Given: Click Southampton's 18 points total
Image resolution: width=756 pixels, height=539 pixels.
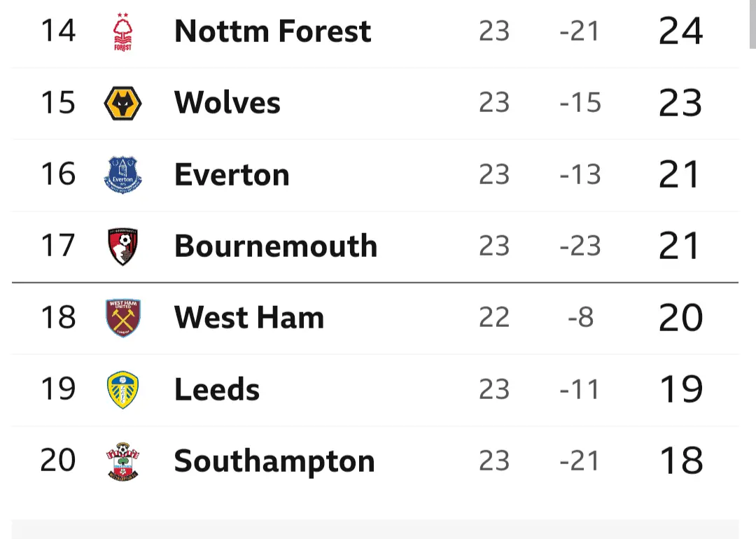Looking at the screenshot, I should point(680,461).
